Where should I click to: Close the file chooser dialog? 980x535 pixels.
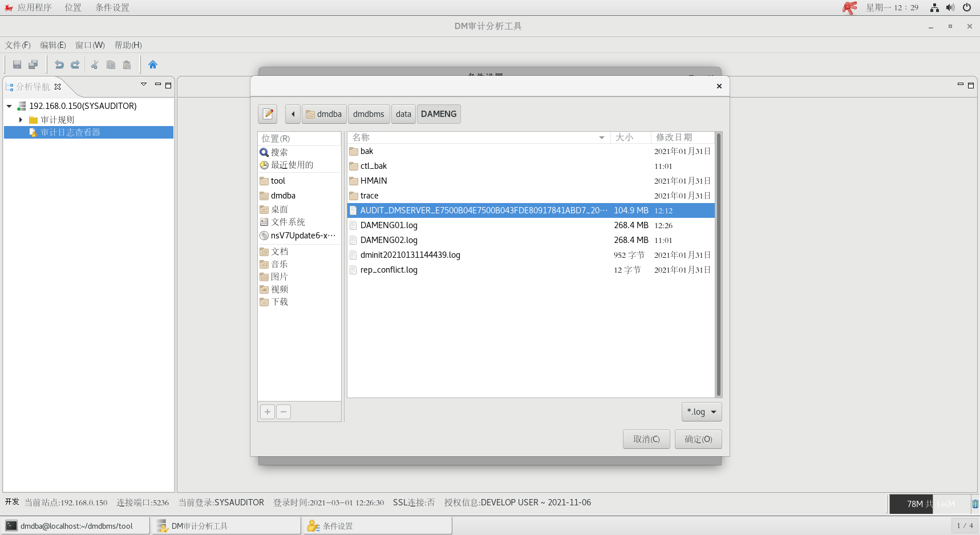[719, 86]
